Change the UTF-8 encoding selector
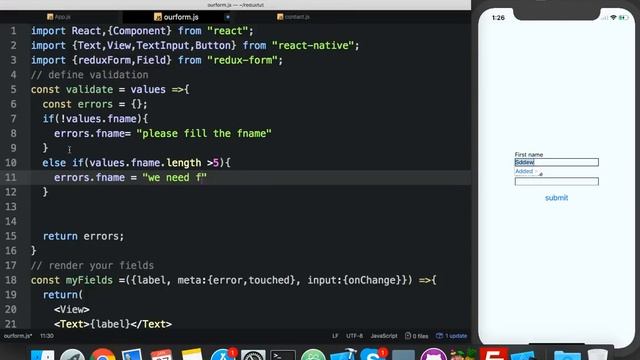This screenshot has height=360, width=640. 354,336
